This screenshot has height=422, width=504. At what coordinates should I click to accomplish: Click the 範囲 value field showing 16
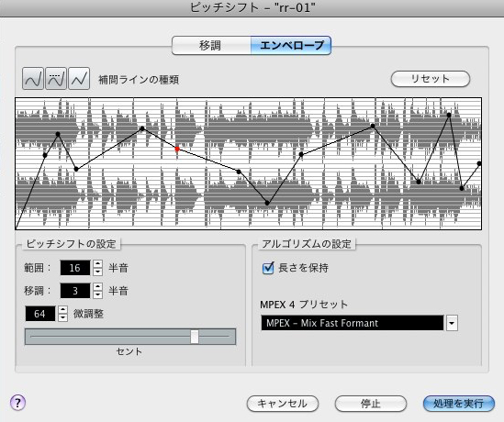click(x=75, y=268)
